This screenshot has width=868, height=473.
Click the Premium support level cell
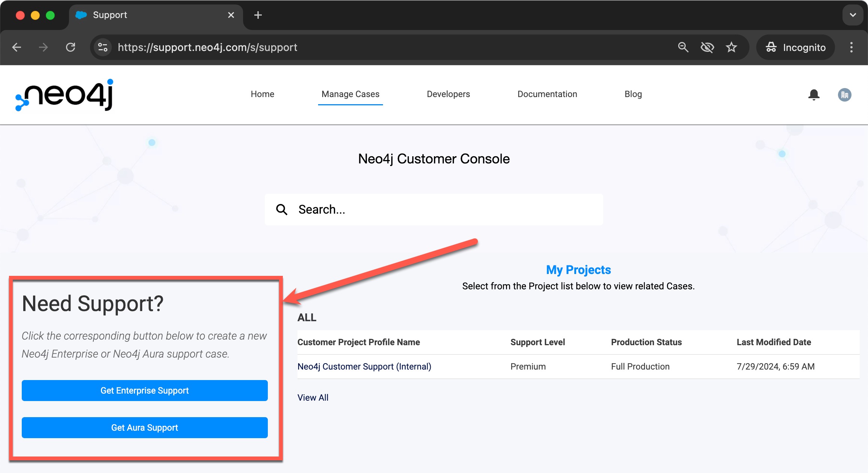[x=528, y=367]
